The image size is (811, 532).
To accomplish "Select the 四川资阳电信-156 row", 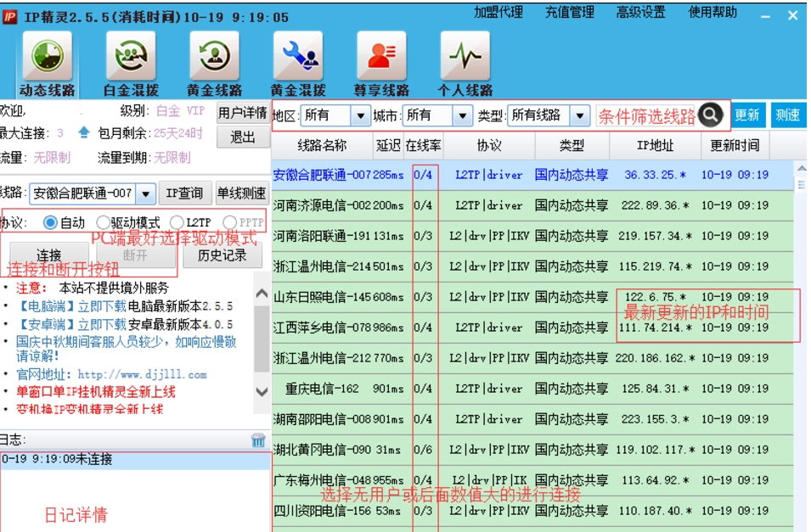I will coord(532,511).
